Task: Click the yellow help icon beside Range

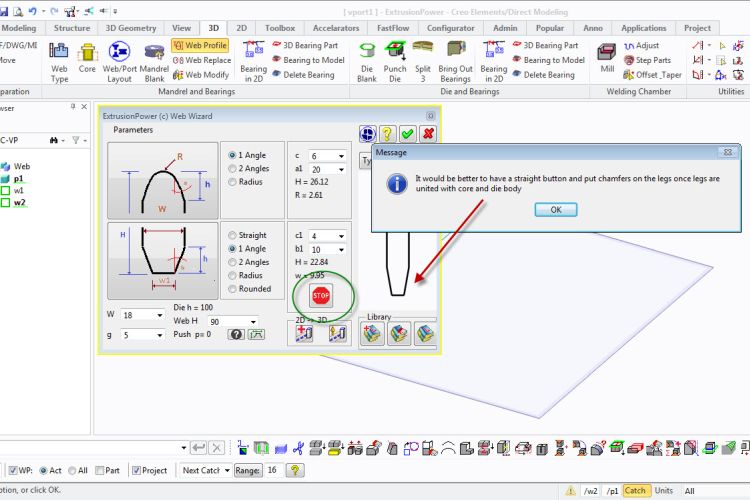Action: tap(295, 470)
